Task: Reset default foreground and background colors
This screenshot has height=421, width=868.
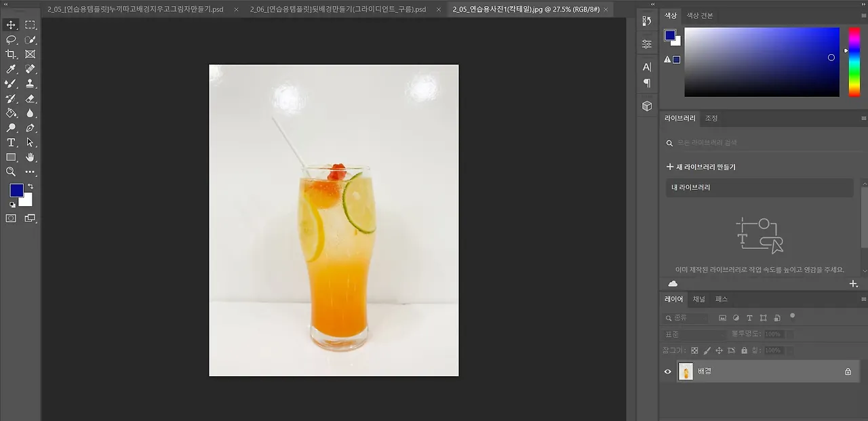Action: click(12, 205)
